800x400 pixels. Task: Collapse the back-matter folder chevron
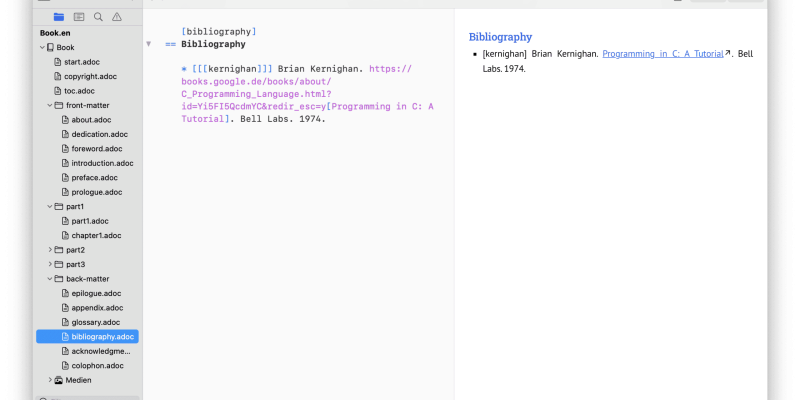tap(50, 279)
